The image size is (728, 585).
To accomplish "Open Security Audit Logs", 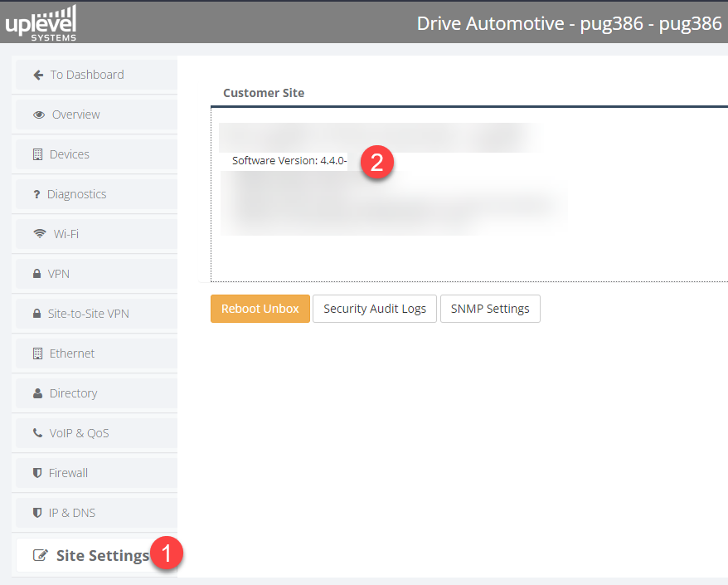I will [375, 309].
